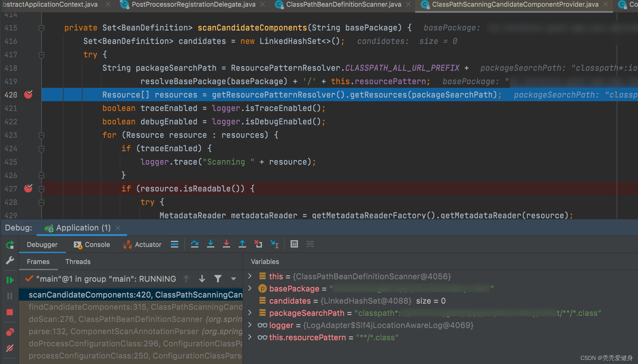The height and width of the screenshot is (364, 638).
Task: Stop the debug session with red square
Action: point(10,312)
